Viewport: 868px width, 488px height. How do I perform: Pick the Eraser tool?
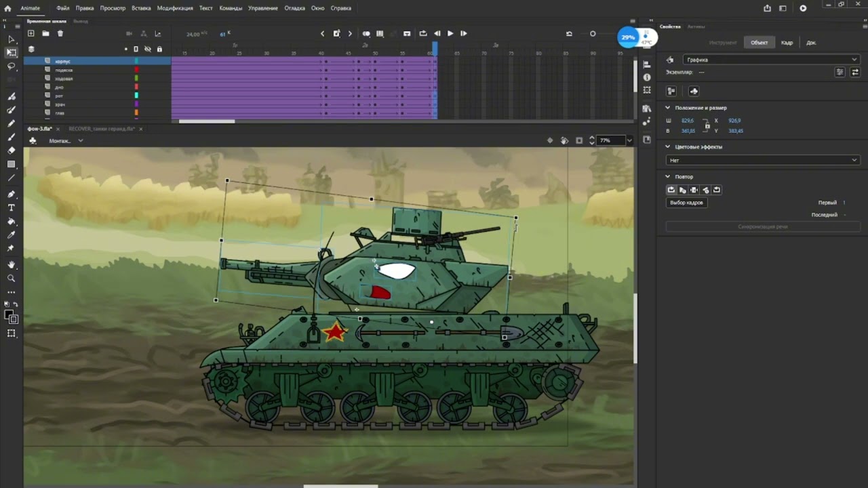coord(12,150)
